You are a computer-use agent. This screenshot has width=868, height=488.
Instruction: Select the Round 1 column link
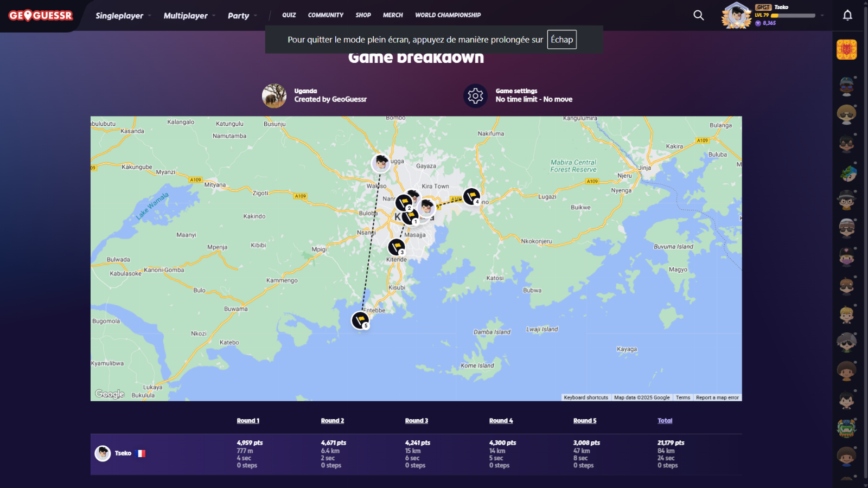point(248,421)
